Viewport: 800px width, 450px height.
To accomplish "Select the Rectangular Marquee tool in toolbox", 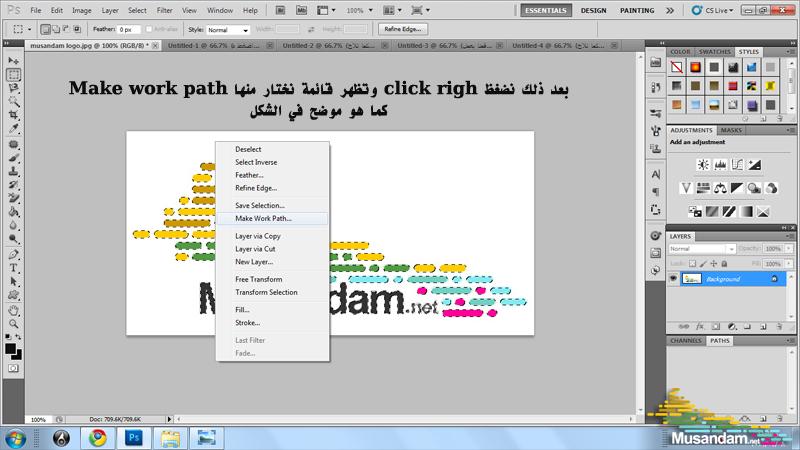I will coord(13,74).
